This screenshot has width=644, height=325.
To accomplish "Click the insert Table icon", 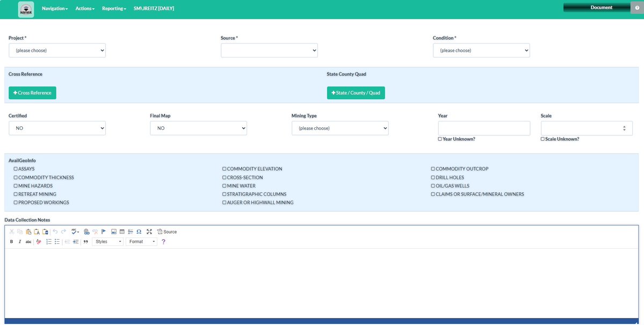I will pos(122,232).
